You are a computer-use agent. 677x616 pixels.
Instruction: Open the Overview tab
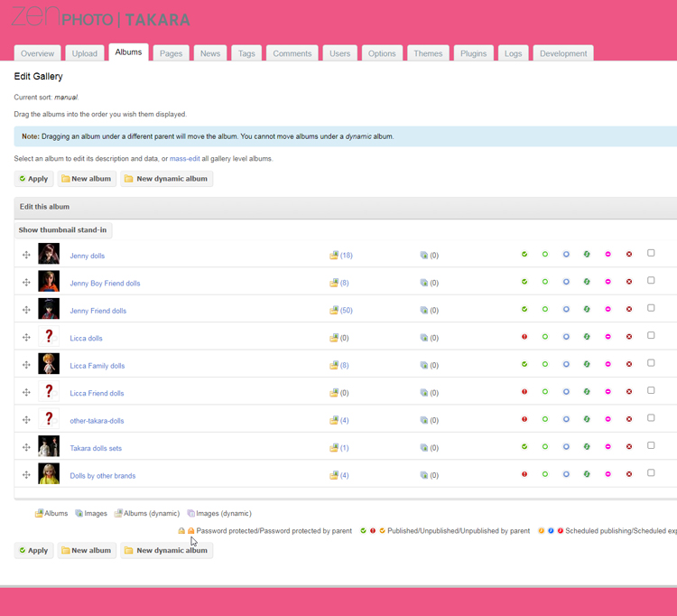(38, 53)
